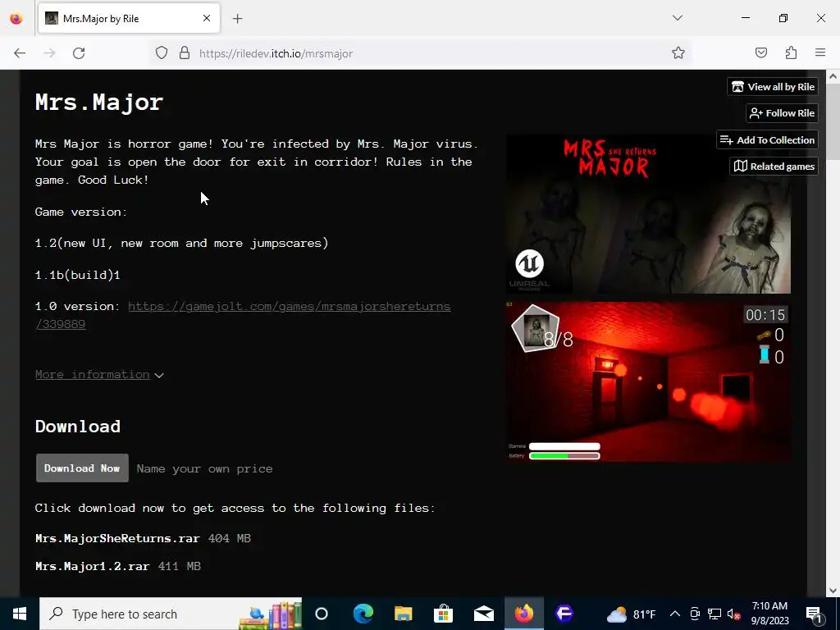Open network status tray icon

(x=714, y=614)
